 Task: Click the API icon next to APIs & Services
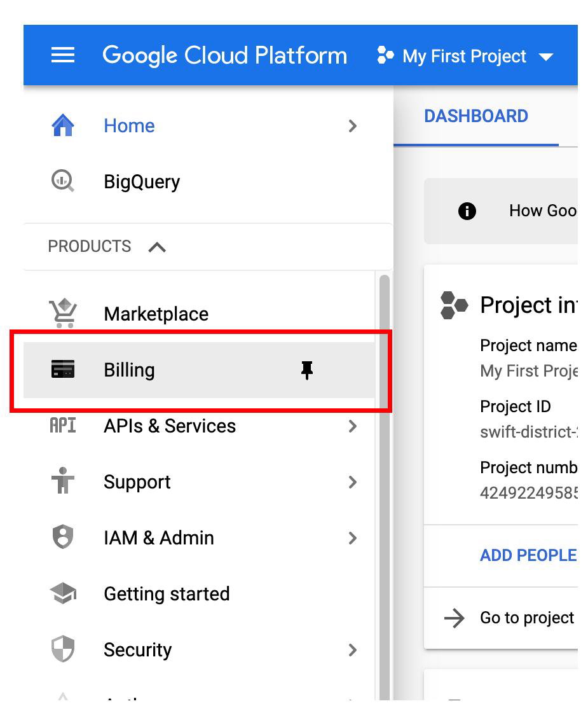point(63,425)
